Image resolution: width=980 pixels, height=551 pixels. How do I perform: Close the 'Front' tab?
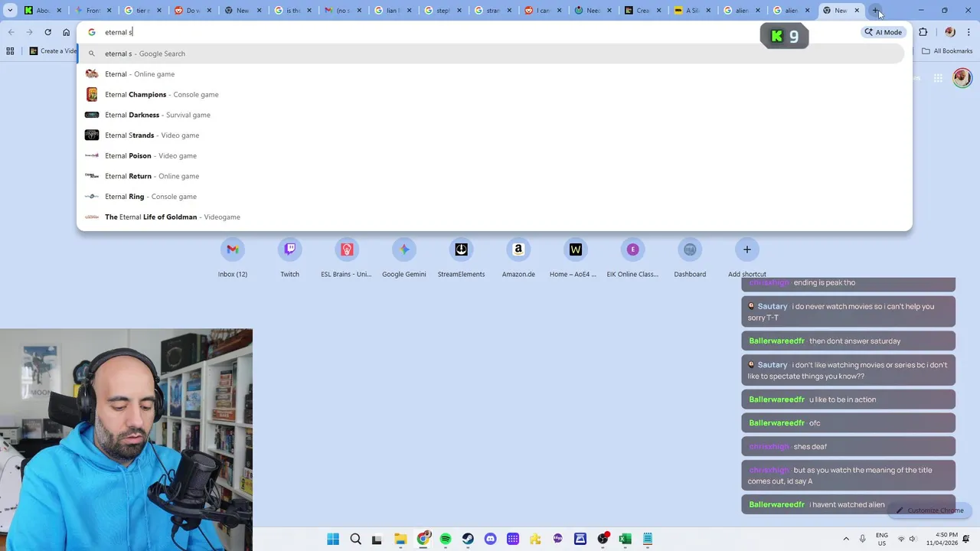[x=110, y=11]
